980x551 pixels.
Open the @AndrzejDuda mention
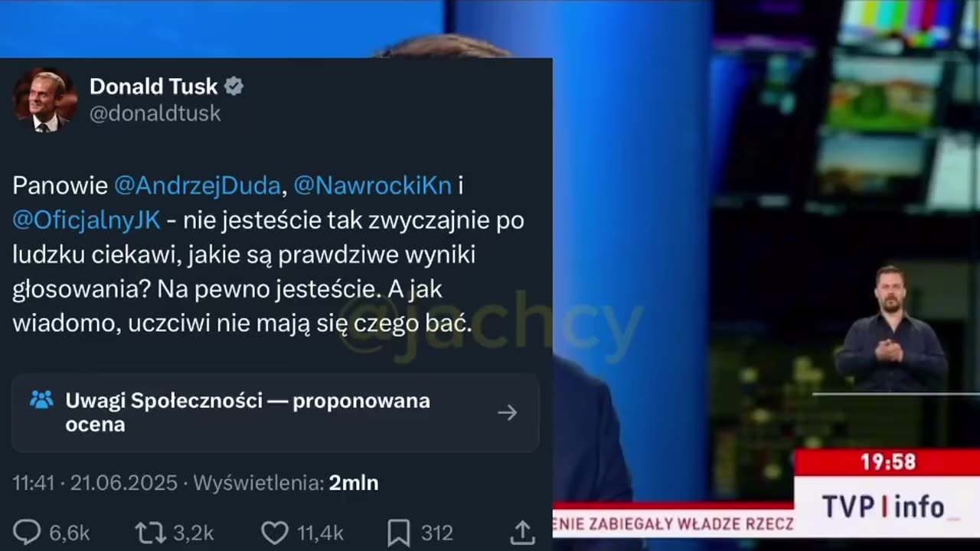point(197,186)
